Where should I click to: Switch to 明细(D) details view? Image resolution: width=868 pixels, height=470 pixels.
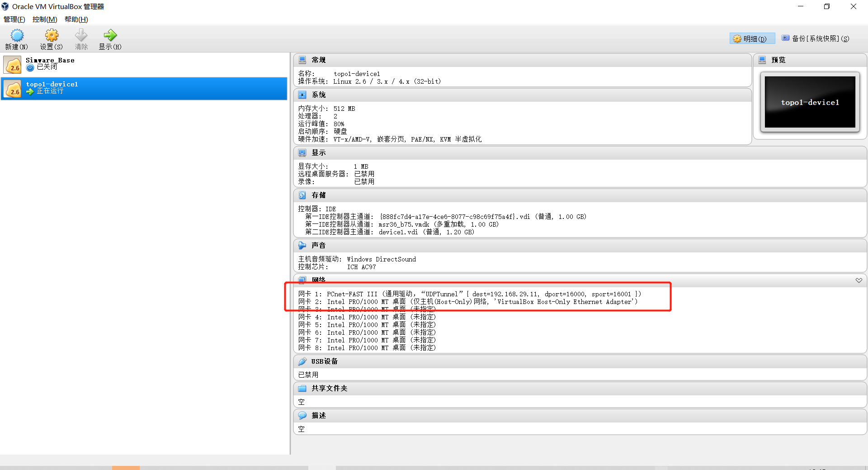pyautogui.click(x=752, y=38)
